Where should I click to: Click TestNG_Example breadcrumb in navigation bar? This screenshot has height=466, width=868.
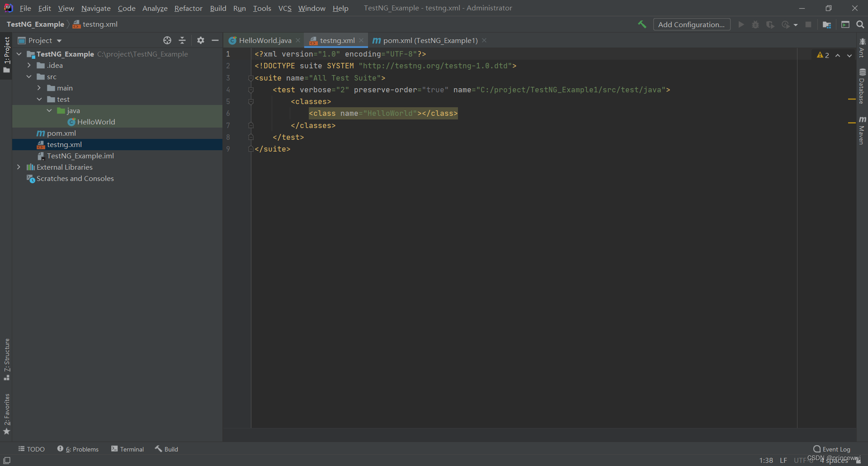point(35,24)
